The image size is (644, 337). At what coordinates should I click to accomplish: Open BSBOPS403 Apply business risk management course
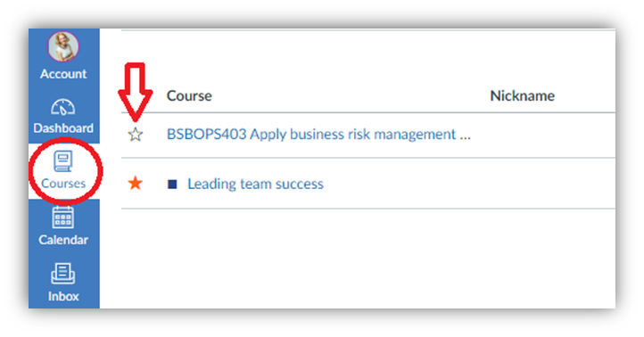coord(318,135)
